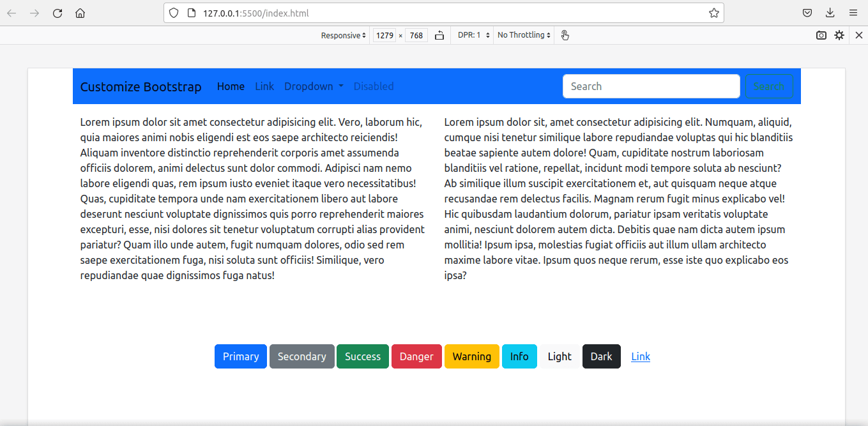Bookmark the page with the star
868x426 pixels.
[713, 12]
